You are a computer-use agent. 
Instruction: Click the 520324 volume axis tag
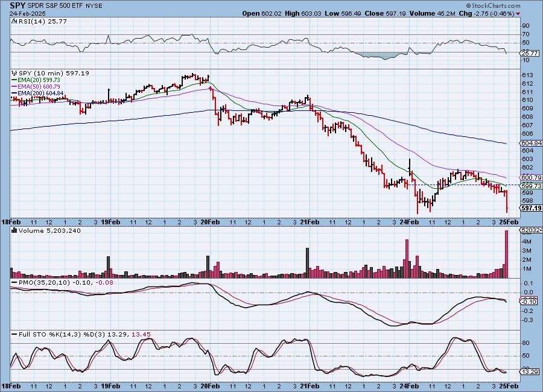[x=532, y=230]
